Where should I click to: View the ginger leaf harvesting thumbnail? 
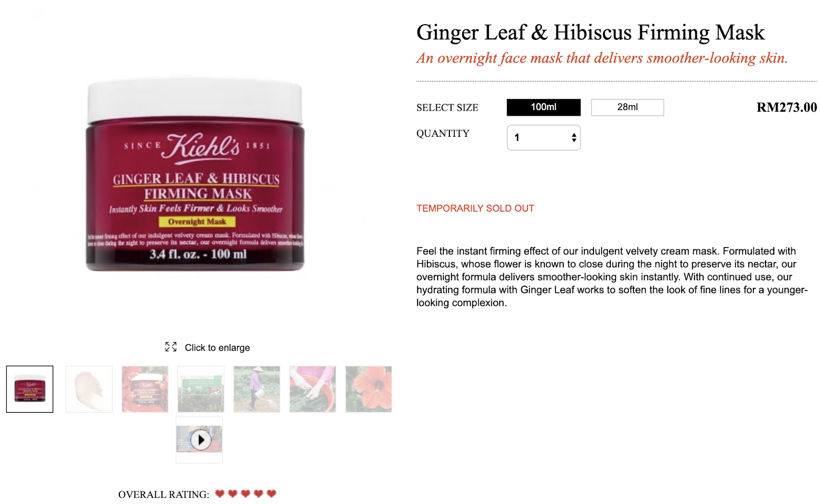click(x=313, y=389)
